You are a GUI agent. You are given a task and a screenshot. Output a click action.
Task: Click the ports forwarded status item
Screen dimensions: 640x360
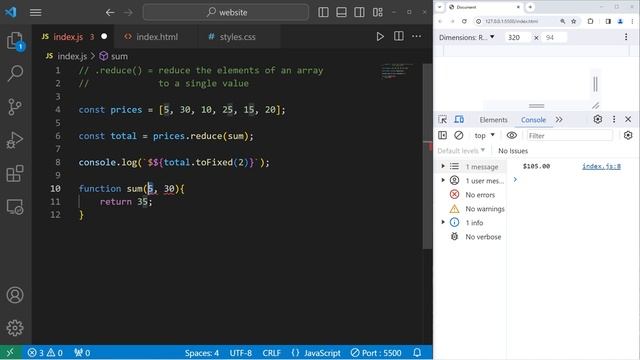(x=82, y=353)
